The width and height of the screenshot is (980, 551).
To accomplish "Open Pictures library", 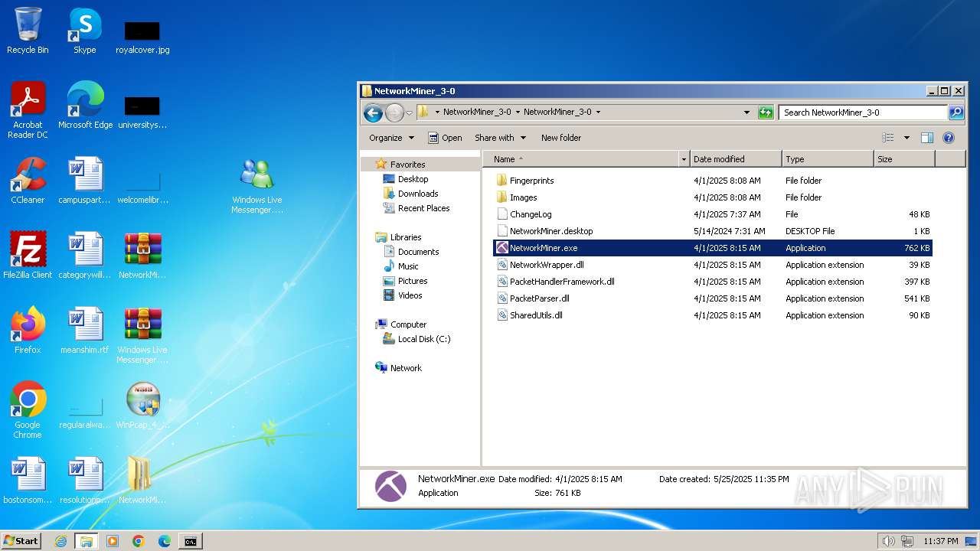I will tap(413, 281).
